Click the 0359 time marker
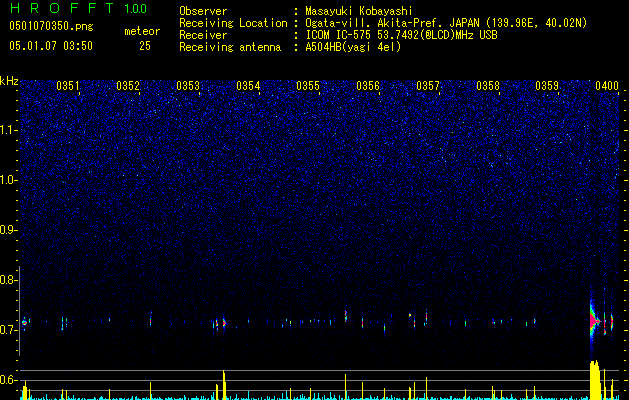629x400 pixels. click(547, 86)
